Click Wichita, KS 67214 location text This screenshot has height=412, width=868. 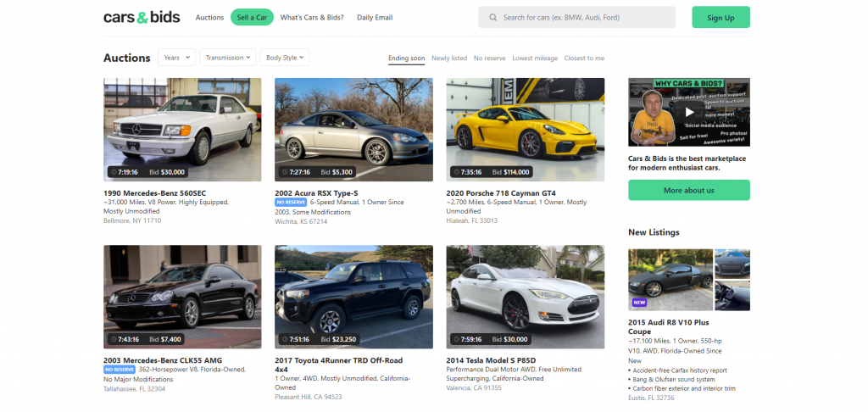click(301, 221)
